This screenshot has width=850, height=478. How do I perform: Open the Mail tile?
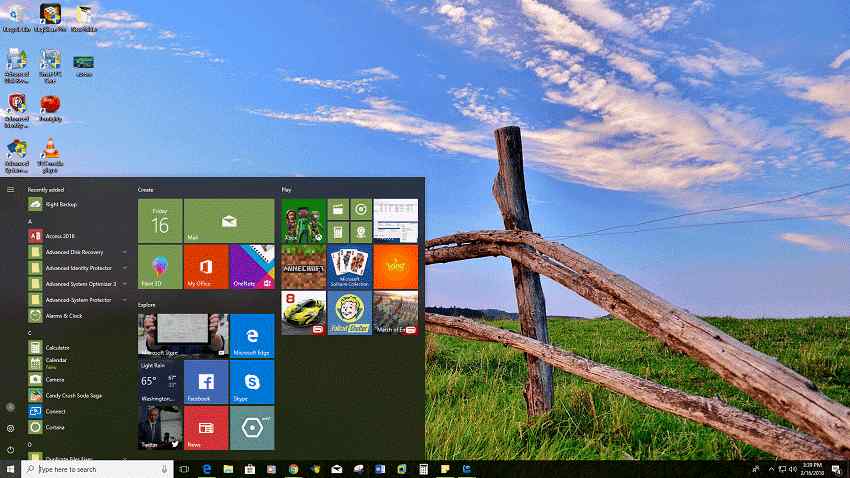pyautogui.click(x=229, y=221)
